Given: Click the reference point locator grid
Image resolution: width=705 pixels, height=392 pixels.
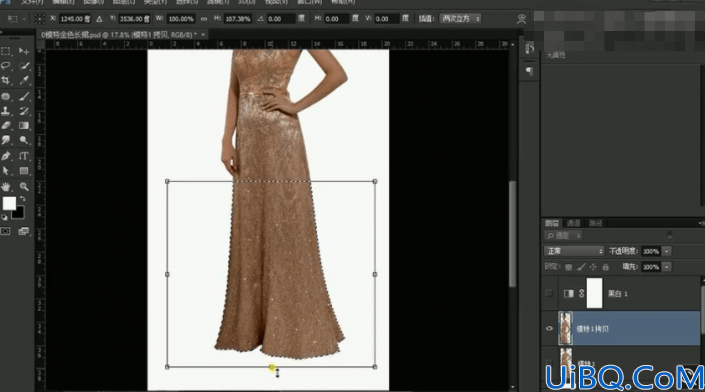Looking at the screenshot, I should (x=40, y=19).
